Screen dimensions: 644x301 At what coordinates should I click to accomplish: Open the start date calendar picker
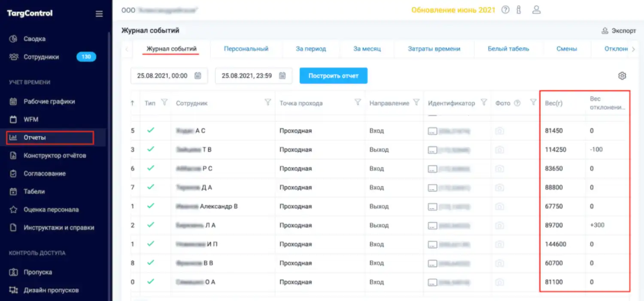click(197, 75)
